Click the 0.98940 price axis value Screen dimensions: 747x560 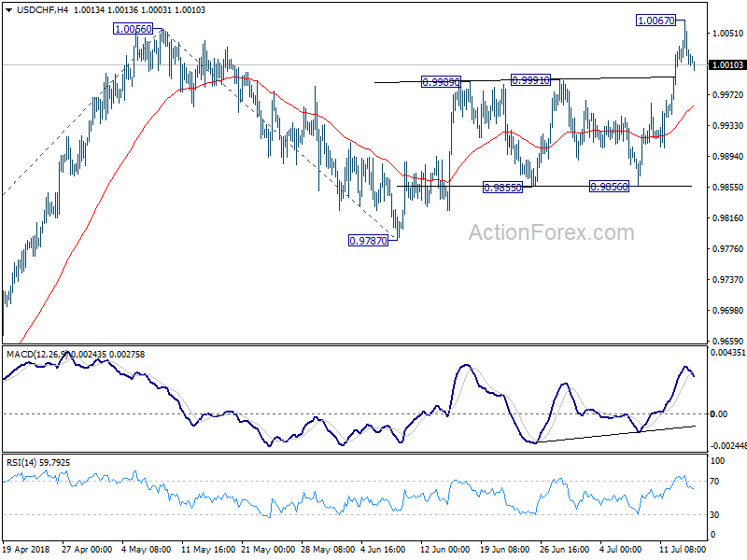click(727, 157)
